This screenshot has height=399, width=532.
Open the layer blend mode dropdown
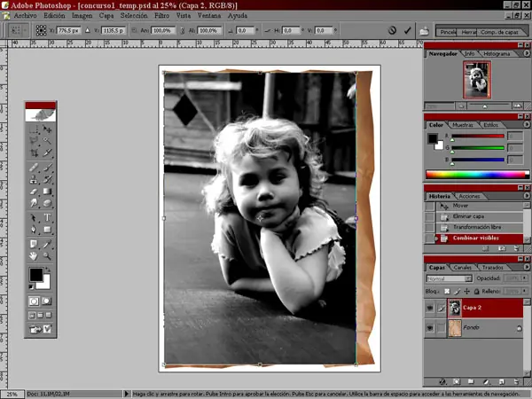pyautogui.click(x=449, y=278)
